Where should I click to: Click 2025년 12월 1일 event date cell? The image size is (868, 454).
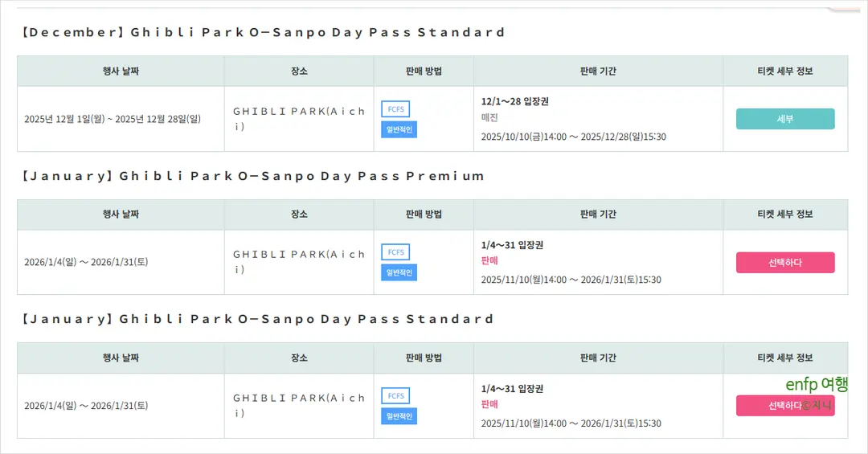(x=113, y=119)
